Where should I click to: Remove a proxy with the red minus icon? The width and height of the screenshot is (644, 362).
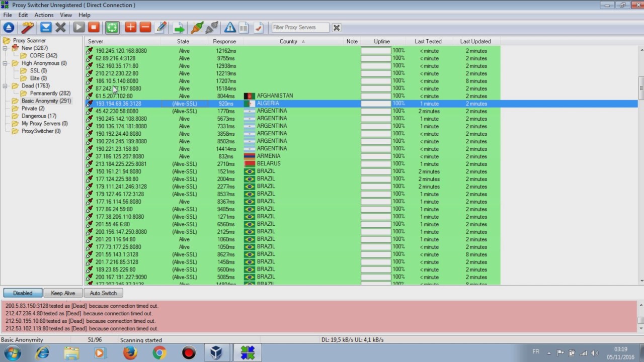(145, 28)
